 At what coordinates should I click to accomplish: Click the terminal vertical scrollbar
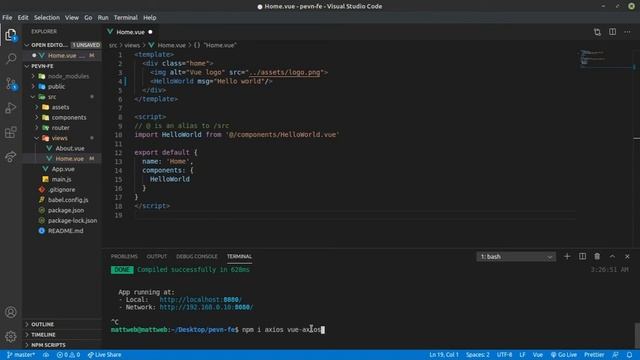pos(637,336)
